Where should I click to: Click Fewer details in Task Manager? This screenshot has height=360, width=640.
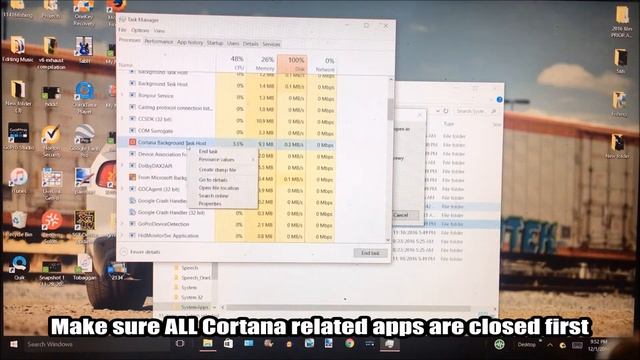(x=141, y=252)
